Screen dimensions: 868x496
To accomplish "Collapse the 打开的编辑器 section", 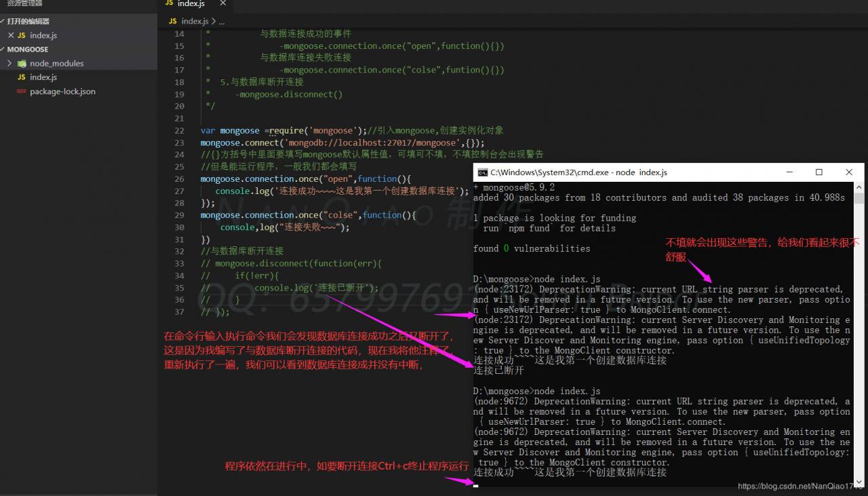I will coord(27,21).
